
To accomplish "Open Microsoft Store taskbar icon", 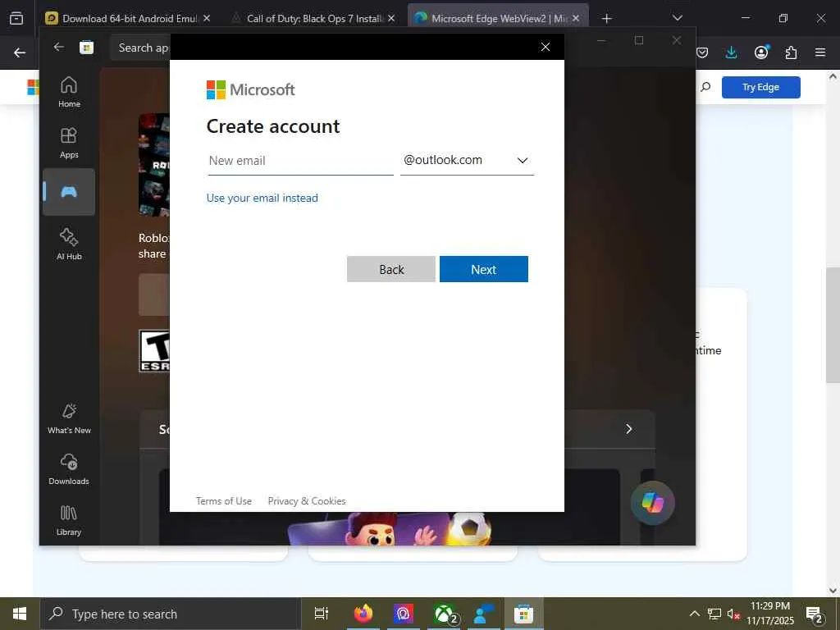I will click(x=523, y=614).
